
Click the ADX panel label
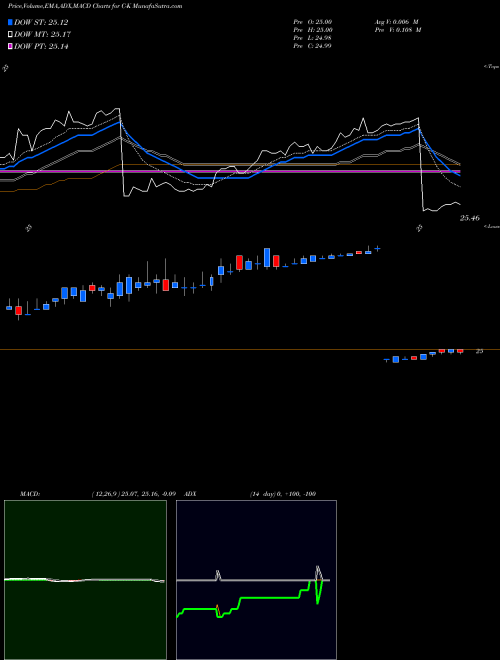tap(190, 494)
